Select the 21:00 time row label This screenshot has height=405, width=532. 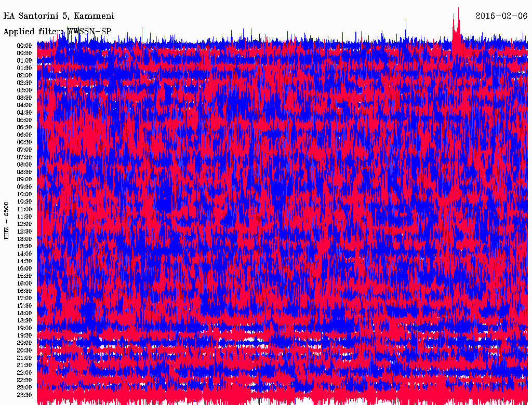point(24,358)
